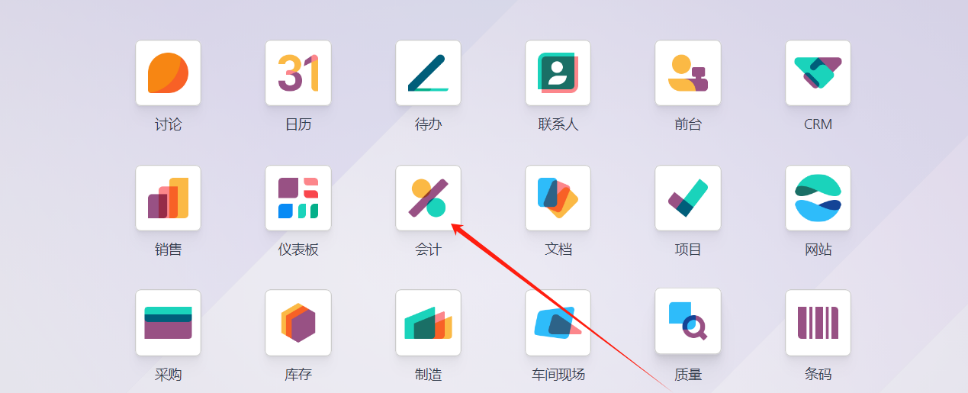Image resolution: width=968 pixels, height=393 pixels.
Task: Click the 待办 text label
Action: coord(428,125)
